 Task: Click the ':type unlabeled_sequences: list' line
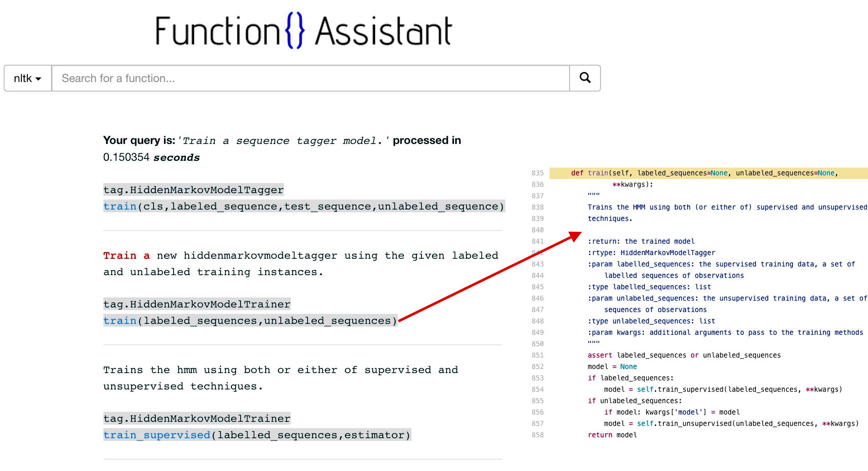pos(652,321)
